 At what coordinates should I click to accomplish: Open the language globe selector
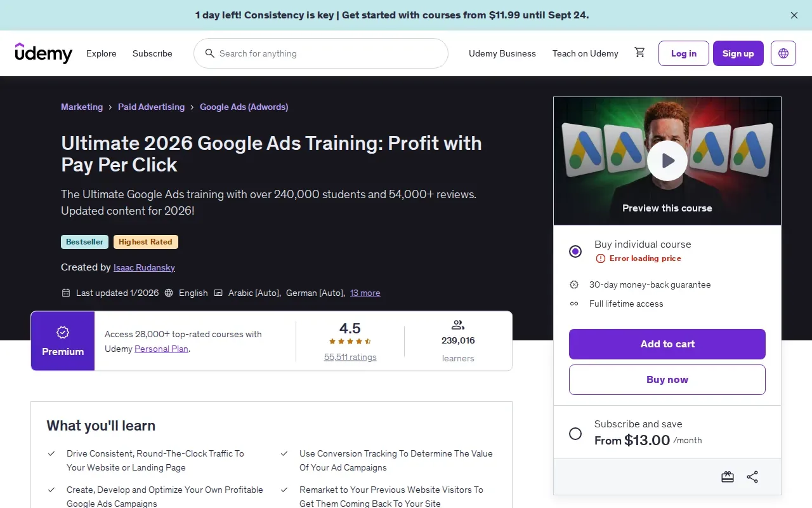click(x=783, y=53)
